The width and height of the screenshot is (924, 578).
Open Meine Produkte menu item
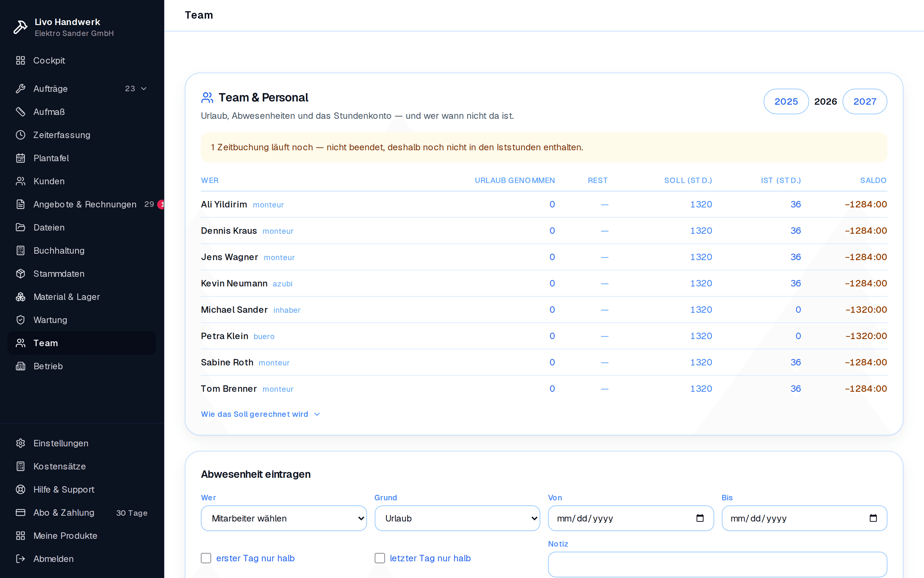pos(82,536)
